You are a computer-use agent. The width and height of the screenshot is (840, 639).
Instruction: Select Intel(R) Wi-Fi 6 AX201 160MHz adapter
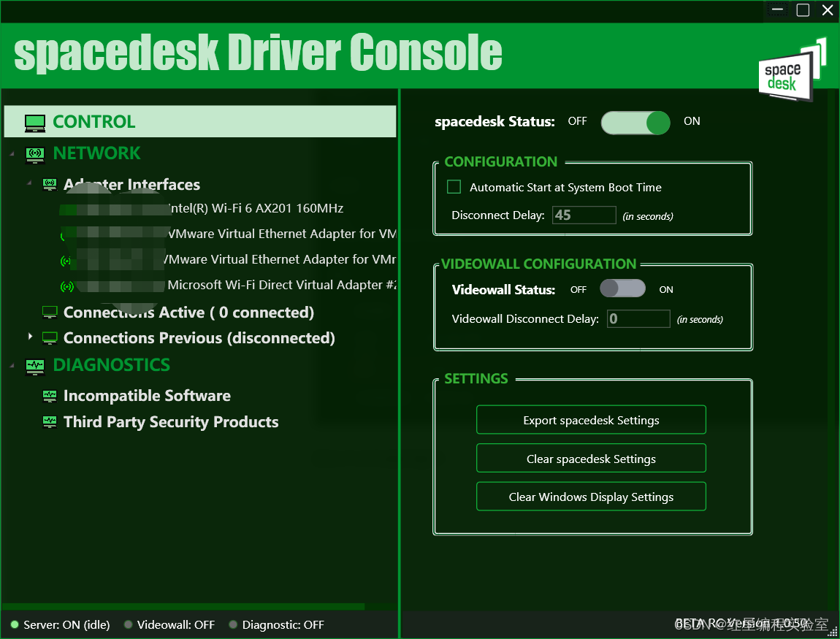(255, 208)
